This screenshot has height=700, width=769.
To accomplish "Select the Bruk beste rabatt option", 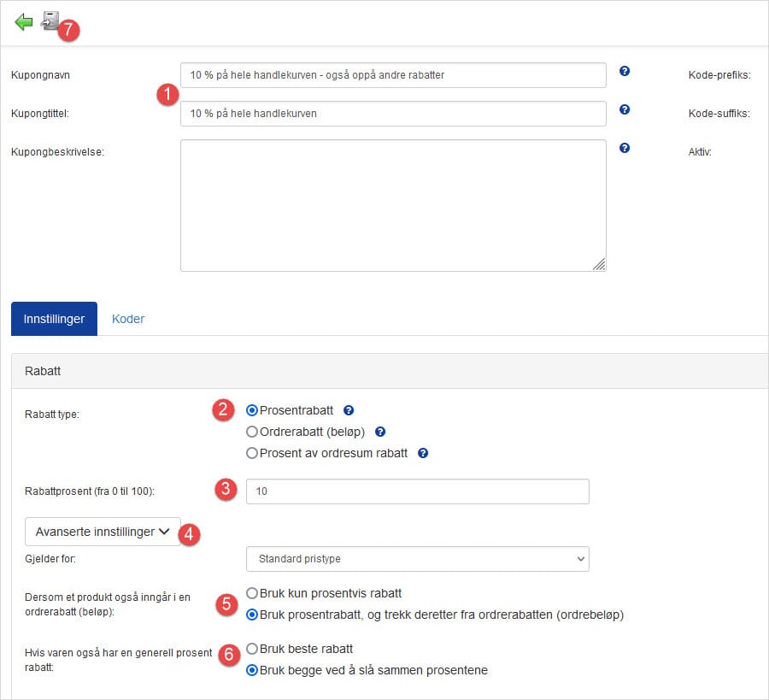I will pos(252,648).
